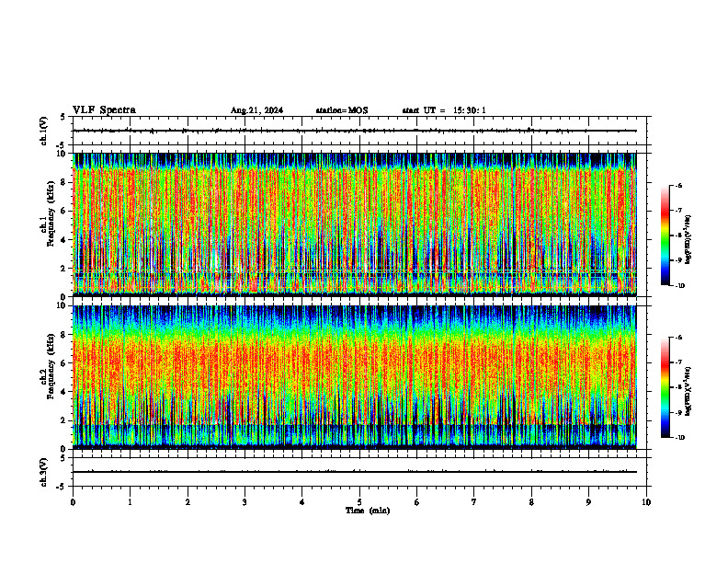Image resolution: width=728 pixels, height=563 pixels.
Task: Click the "2" kHz tick on ch.2 spectrogram
Action: 63,420
